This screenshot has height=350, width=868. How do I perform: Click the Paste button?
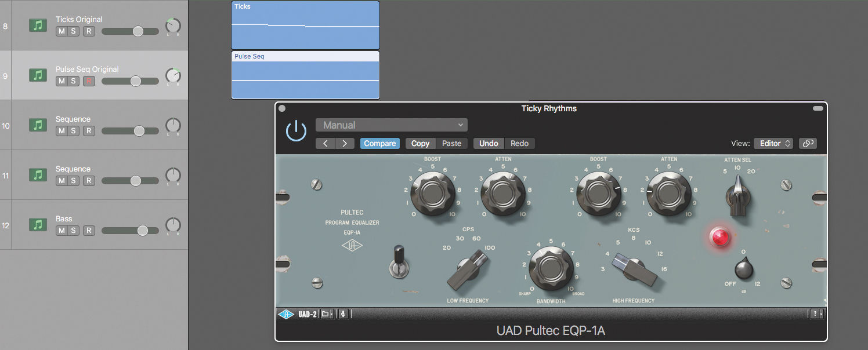451,143
